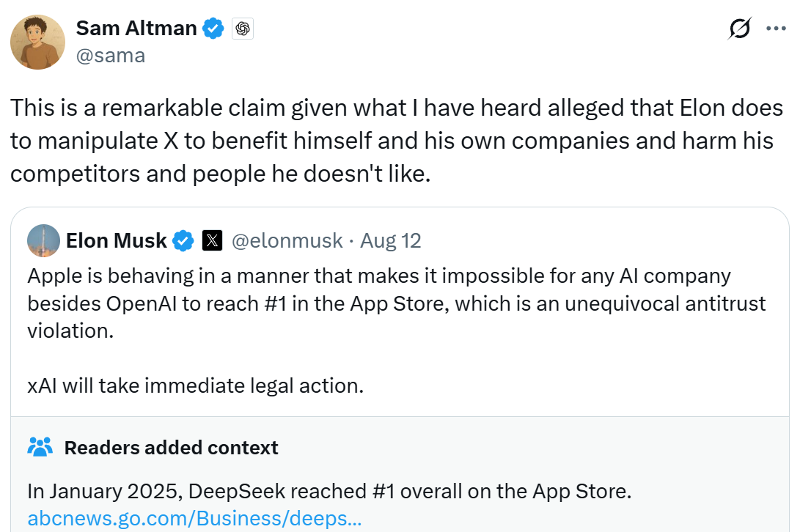Click the community notes people icon
This screenshot has width=811, height=532.
click(x=40, y=447)
